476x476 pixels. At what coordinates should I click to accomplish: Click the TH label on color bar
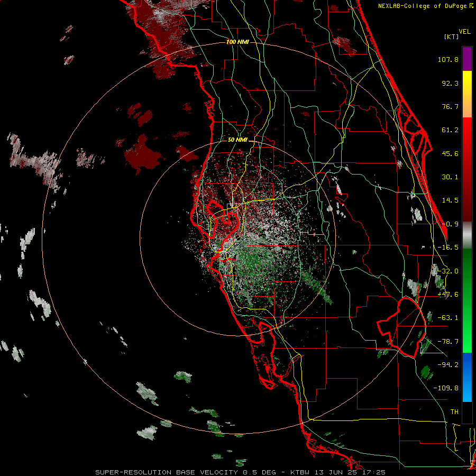(x=454, y=412)
